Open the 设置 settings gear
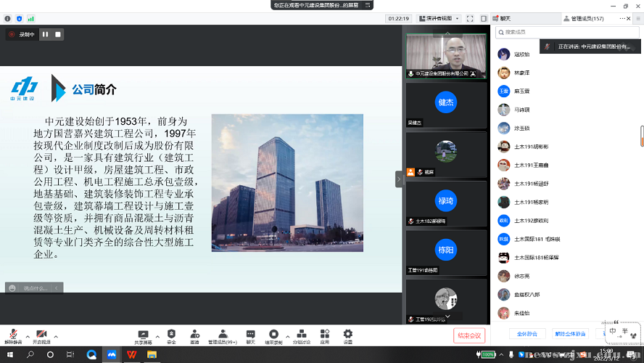 [347, 336]
